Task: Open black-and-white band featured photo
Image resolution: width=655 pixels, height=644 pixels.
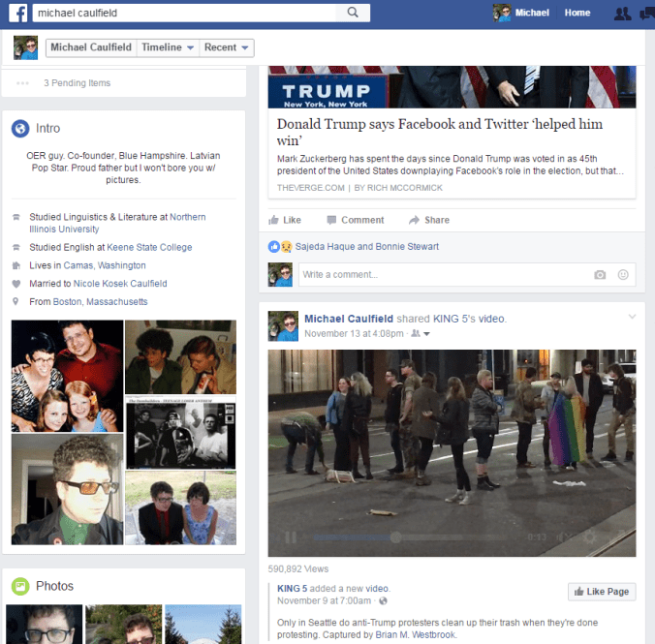Action: click(181, 433)
